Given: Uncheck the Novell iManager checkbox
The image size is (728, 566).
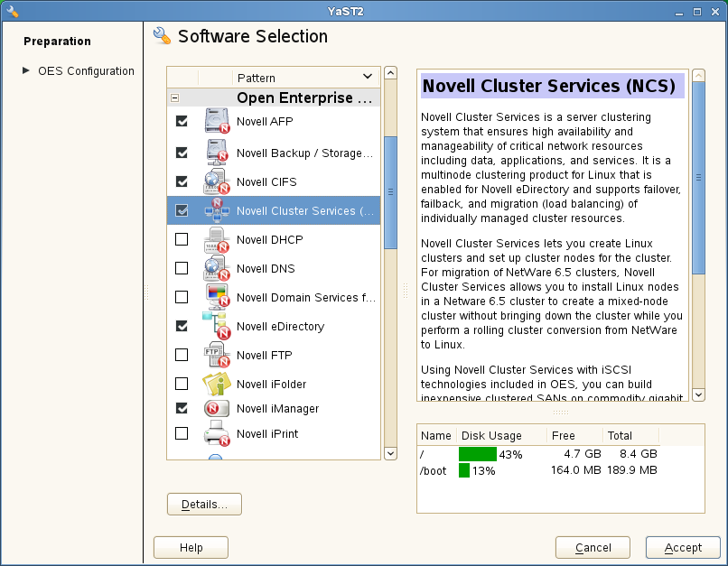Looking at the screenshot, I should tap(182, 408).
